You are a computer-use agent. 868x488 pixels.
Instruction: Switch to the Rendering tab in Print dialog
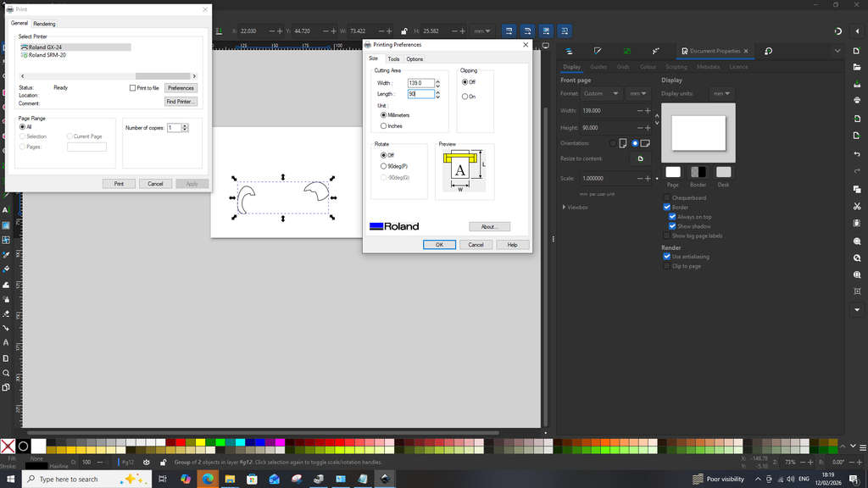[44, 24]
